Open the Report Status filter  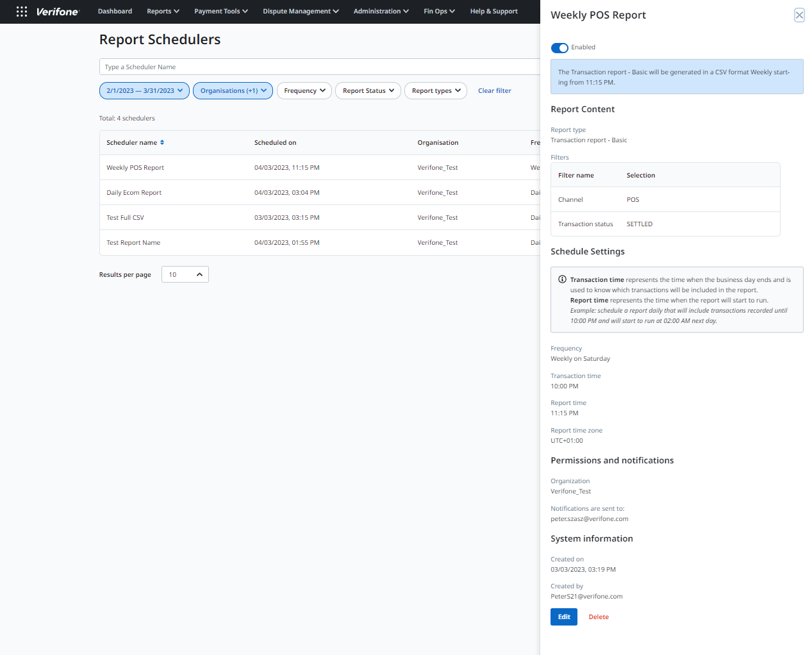coord(368,90)
